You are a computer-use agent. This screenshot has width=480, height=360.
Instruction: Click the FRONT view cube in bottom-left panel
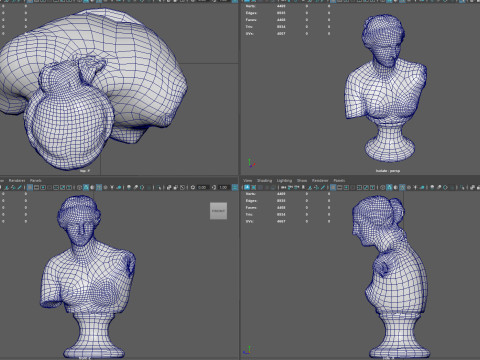click(218, 211)
